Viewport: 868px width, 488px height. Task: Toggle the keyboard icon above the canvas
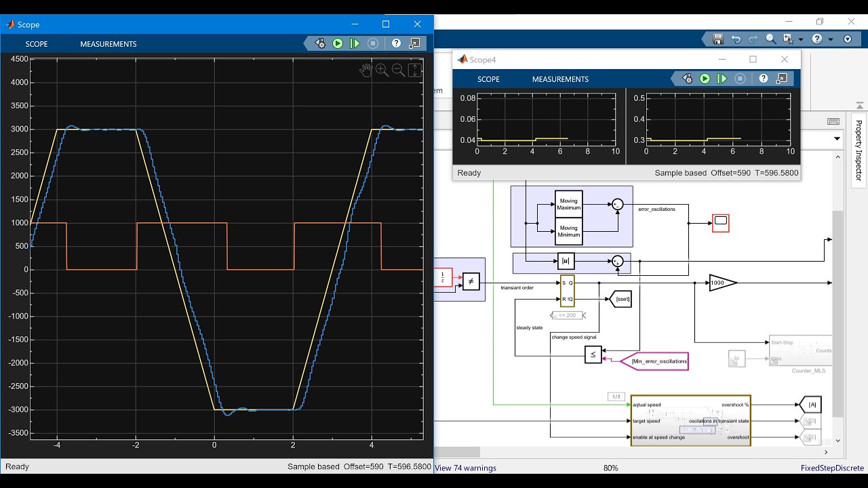coord(833,121)
